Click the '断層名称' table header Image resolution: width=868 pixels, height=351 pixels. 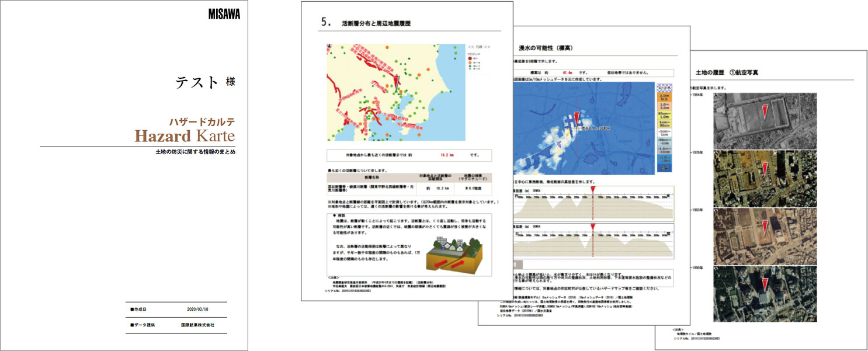tap(371, 177)
